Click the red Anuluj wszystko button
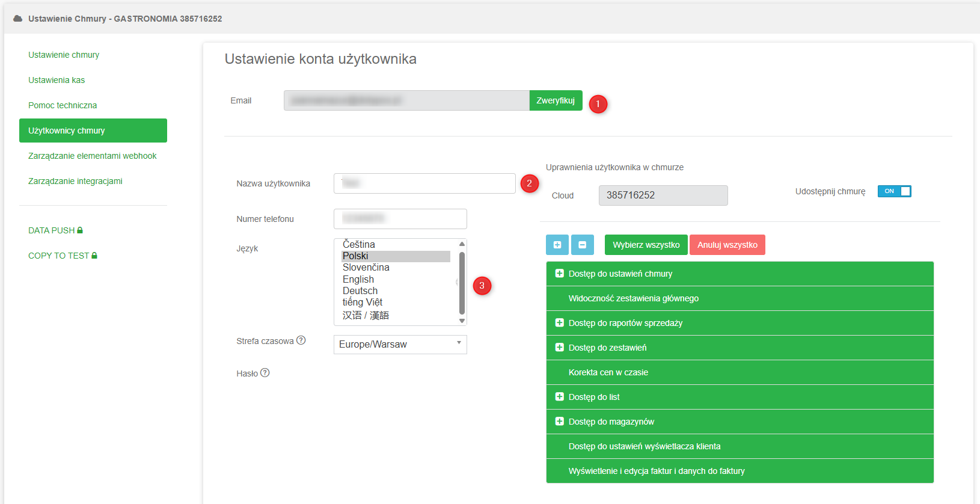 coord(727,245)
